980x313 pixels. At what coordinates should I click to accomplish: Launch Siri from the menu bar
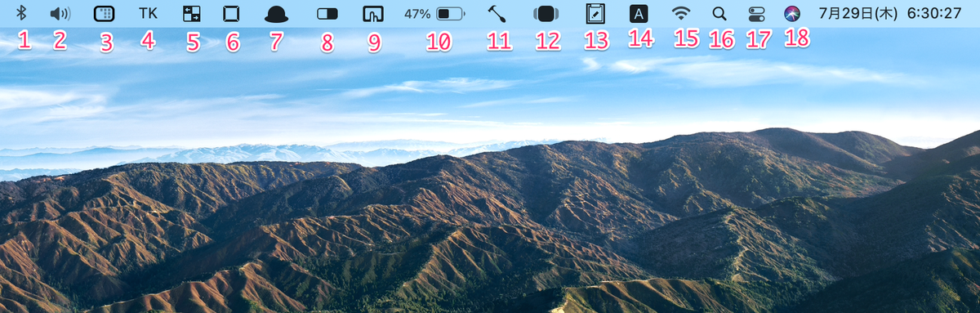(x=791, y=14)
